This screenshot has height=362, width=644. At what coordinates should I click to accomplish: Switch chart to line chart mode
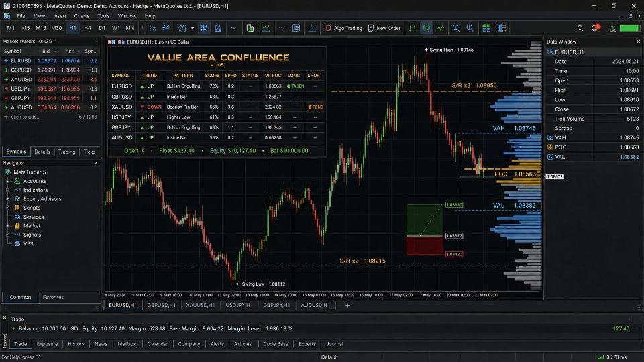pyautogui.click(x=441, y=28)
